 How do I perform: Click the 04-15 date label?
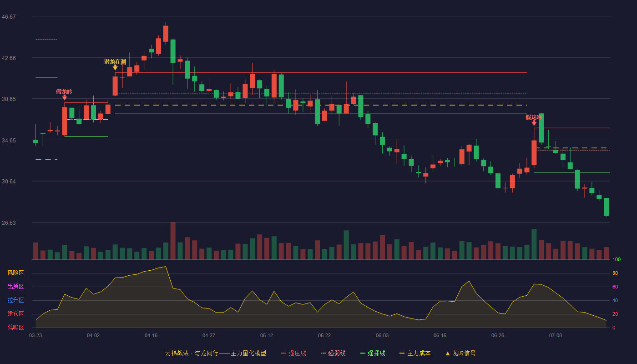(151, 335)
